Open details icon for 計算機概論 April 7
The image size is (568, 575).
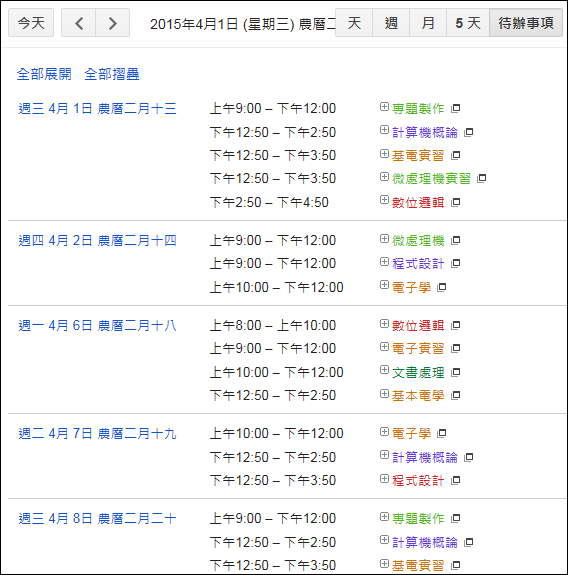tap(469, 457)
